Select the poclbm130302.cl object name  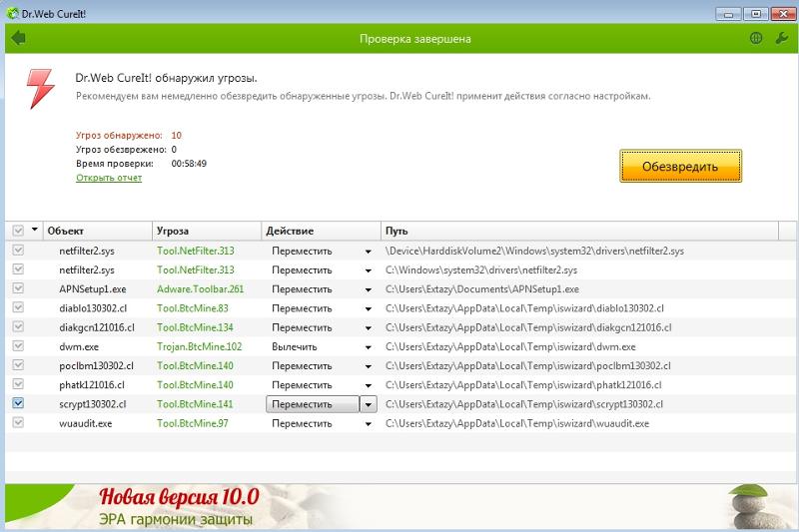point(96,365)
